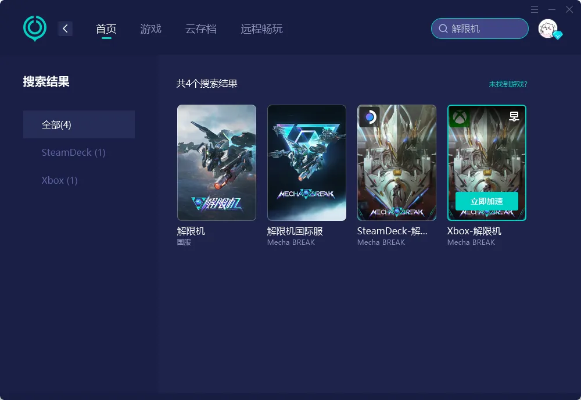Open the 远程畅玩 tab
Image resolution: width=581 pixels, height=400 pixels.
[x=262, y=29]
